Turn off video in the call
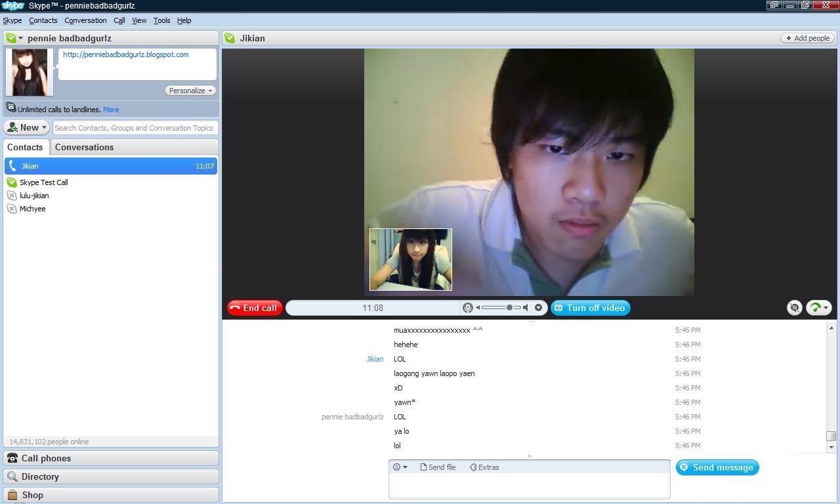This screenshot has width=840, height=504. click(x=590, y=308)
